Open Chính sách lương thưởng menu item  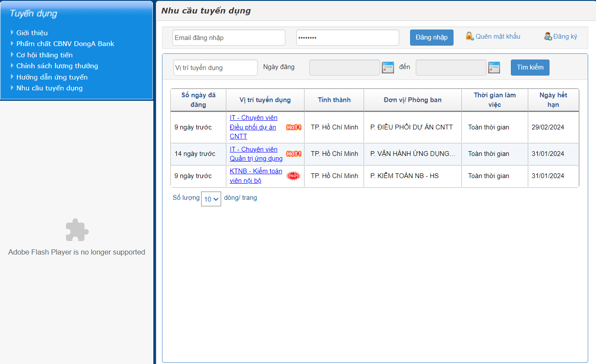pos(57,66)
